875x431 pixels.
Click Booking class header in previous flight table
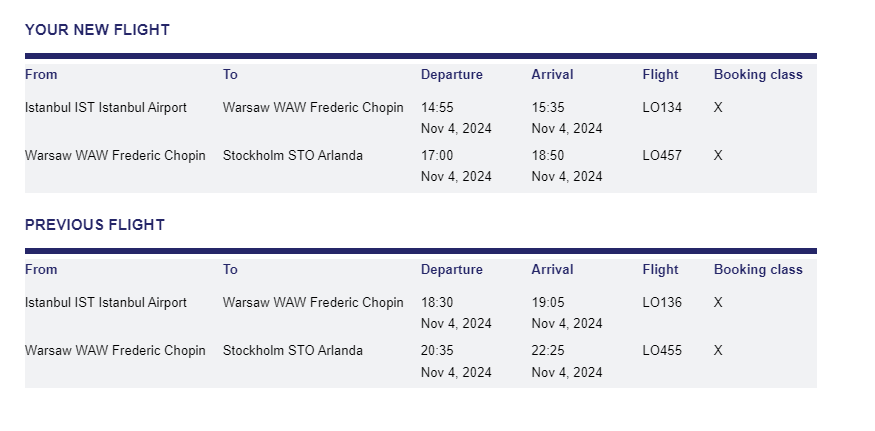(758, 269)
